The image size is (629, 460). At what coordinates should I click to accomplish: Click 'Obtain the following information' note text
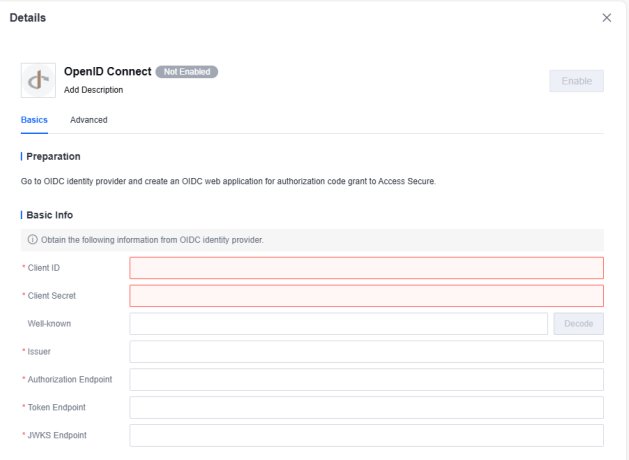152,240
